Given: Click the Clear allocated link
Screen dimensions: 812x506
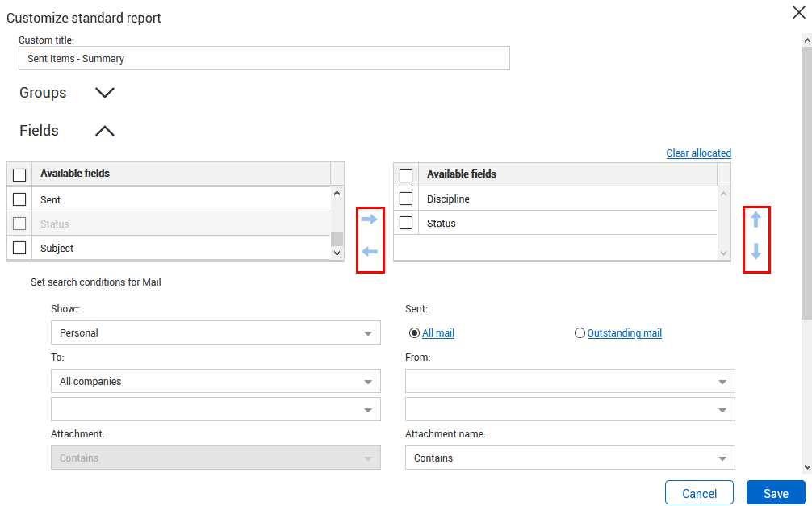Looking at the screenshot, I should point(698,153).
